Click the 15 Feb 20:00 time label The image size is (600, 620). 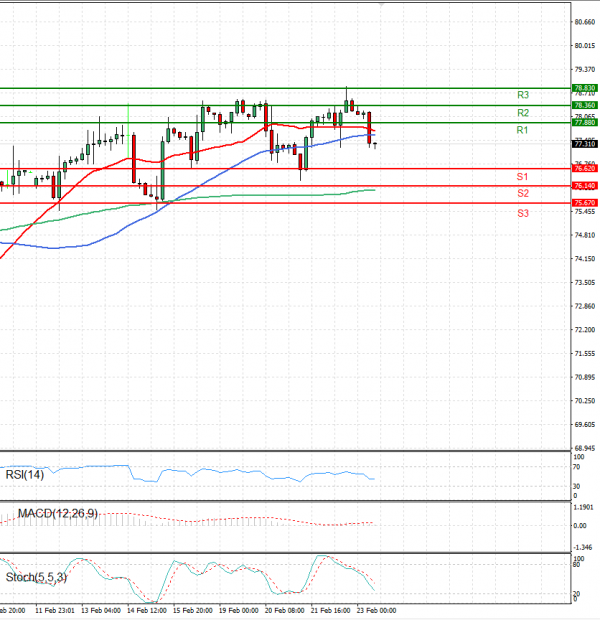pyautogui.click(x=193, y=611)
